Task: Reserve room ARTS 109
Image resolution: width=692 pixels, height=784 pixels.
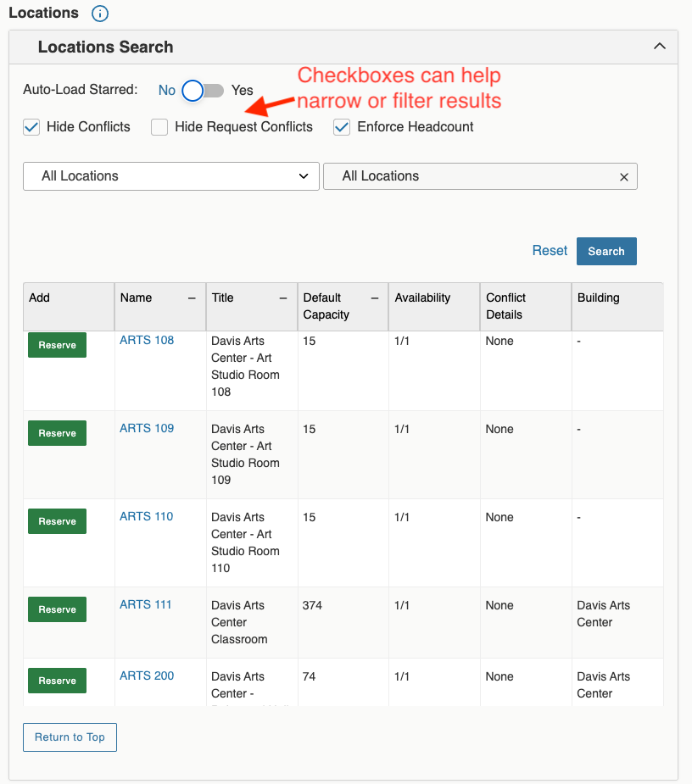Action: point(57,432)
